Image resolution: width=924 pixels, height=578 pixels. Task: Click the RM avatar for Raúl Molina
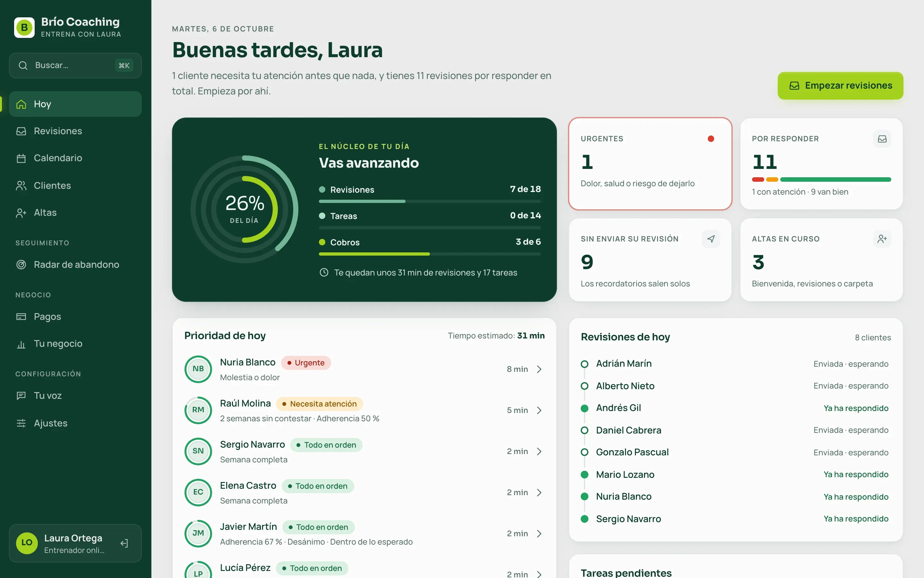pos(198,410)
